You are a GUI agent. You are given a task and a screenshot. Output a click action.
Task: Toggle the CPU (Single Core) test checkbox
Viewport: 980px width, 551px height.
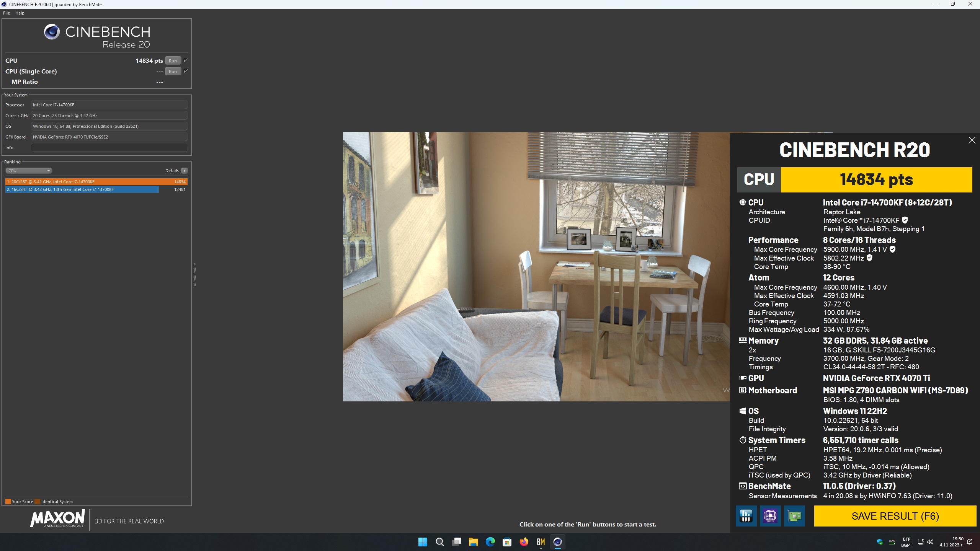tap(186, 71)
